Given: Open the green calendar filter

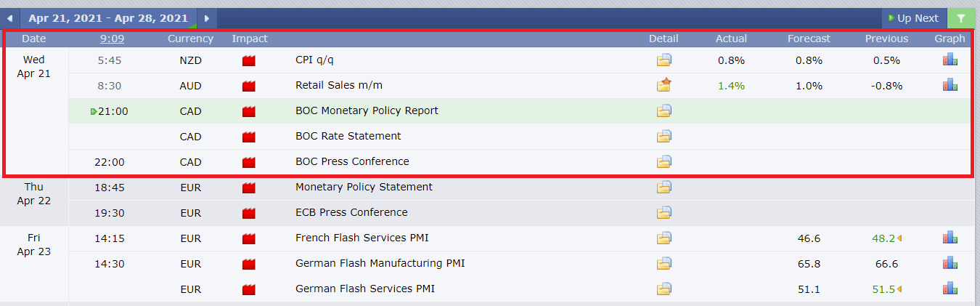Looking at the screenshot, I should [x=961, y=18].
